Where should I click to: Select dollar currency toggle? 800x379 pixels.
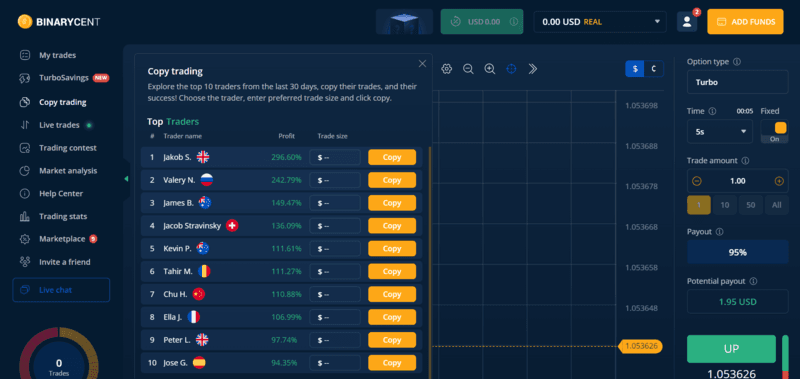click(x=635, y=69)
